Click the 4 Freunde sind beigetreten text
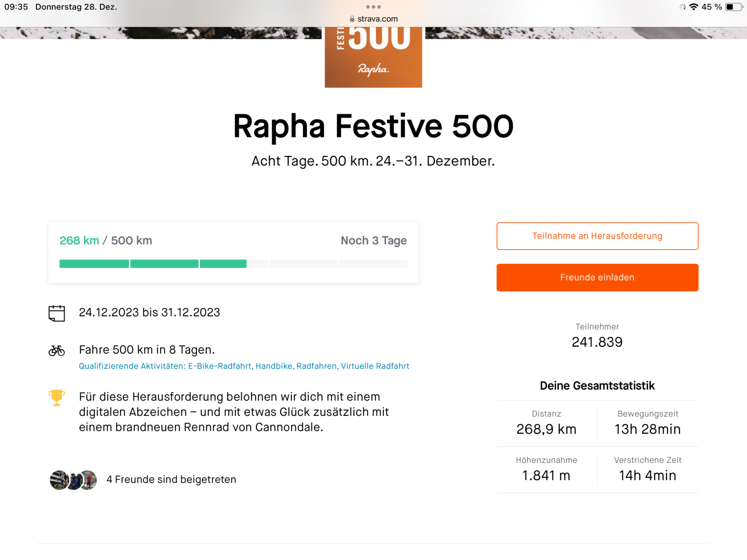747x560 pixels. coord(171,480)
